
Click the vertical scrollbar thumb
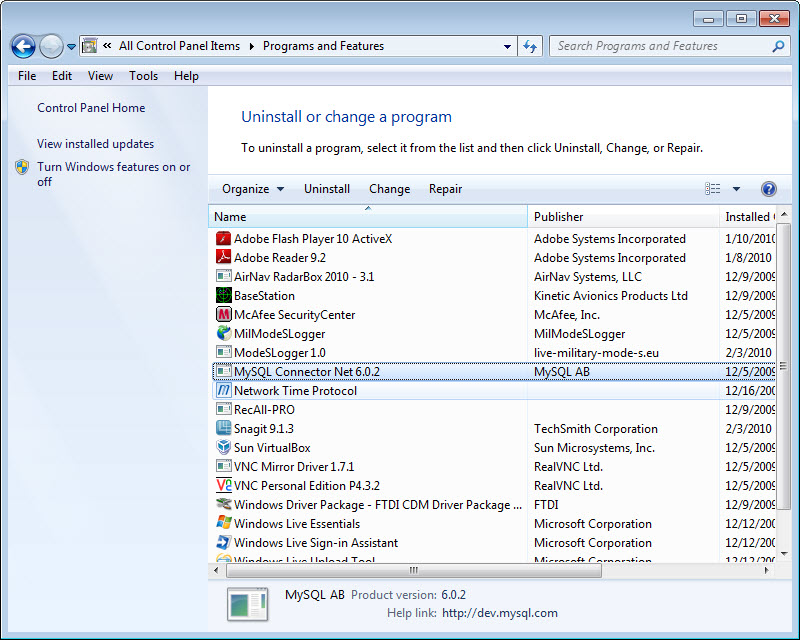[x=783, y=365]
